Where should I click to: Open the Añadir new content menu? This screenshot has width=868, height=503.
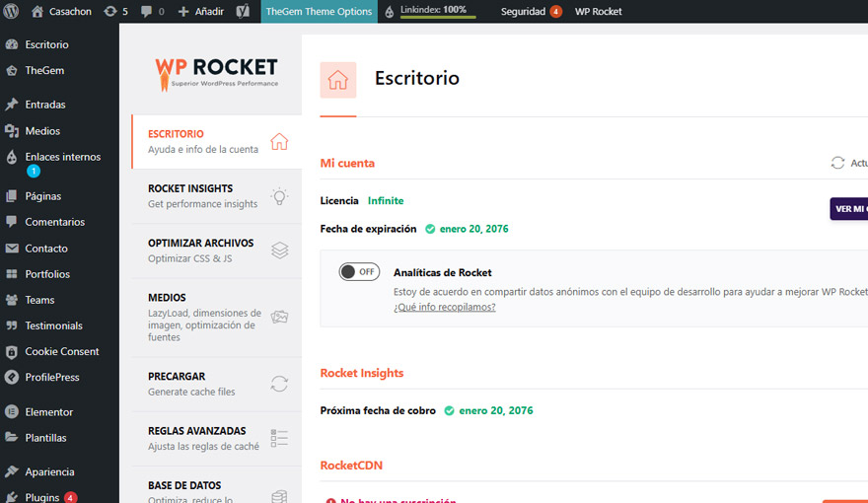pos(200,12)
